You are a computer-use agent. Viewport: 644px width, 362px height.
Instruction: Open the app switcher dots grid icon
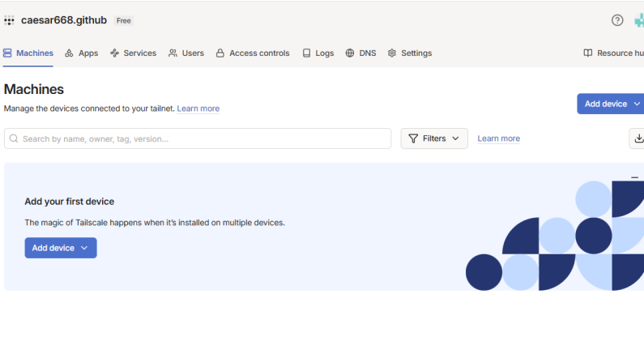9,20
